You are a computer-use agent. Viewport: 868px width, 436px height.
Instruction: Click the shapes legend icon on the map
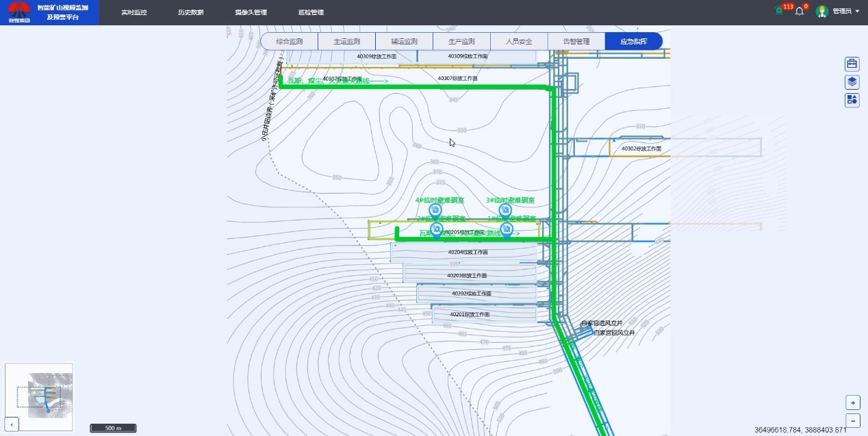(852, 100)
